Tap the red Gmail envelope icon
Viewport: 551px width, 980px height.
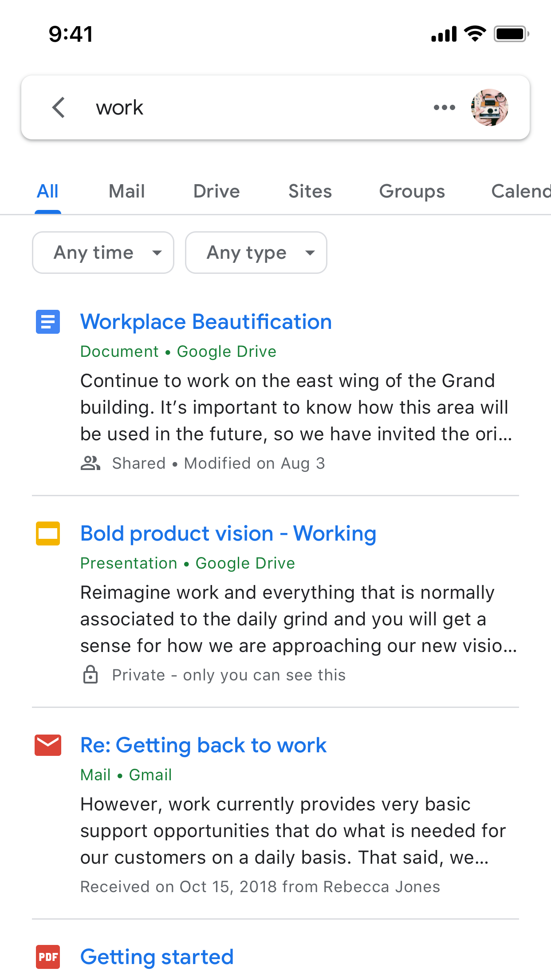[48, 745]
